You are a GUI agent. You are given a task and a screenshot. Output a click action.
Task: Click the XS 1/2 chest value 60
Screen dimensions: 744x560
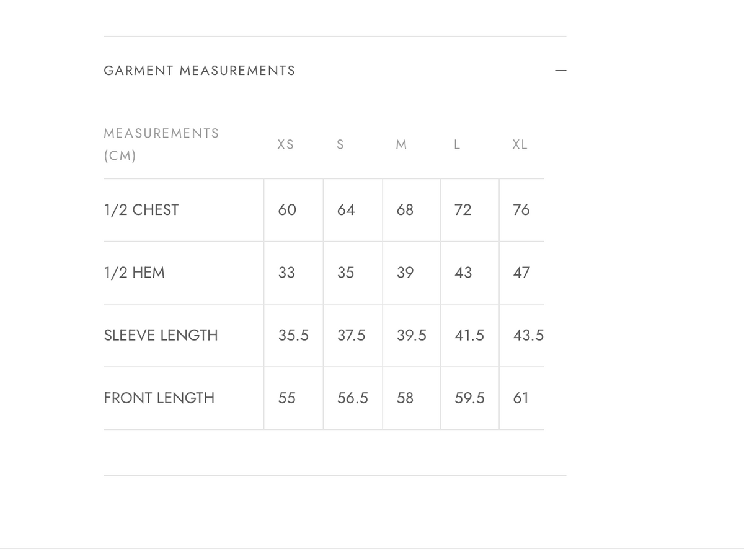point(287,210)
